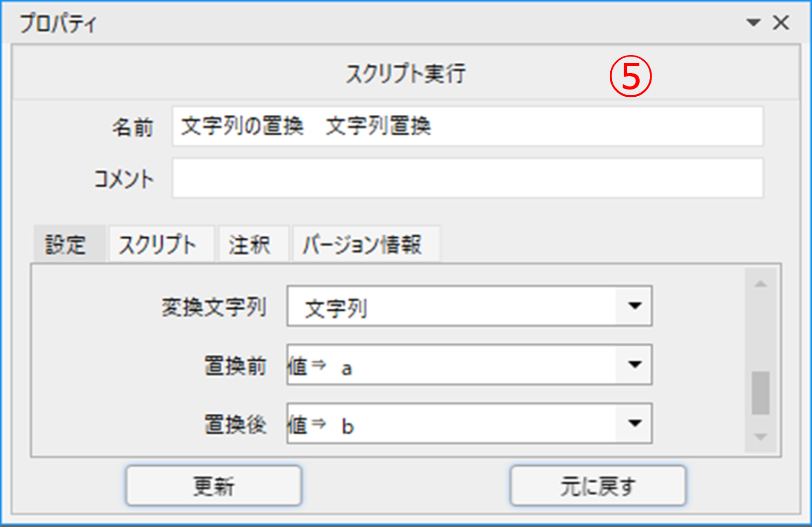
Task: Click scrollbar down arrow in settings
Action: (x=761, y=437)
